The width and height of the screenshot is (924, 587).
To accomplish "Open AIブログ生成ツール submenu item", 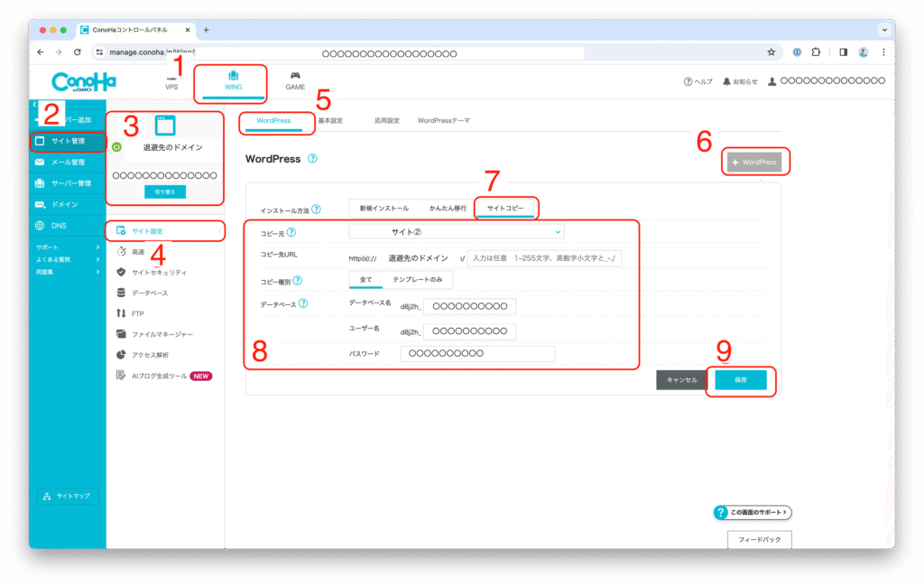I will 165,376.
